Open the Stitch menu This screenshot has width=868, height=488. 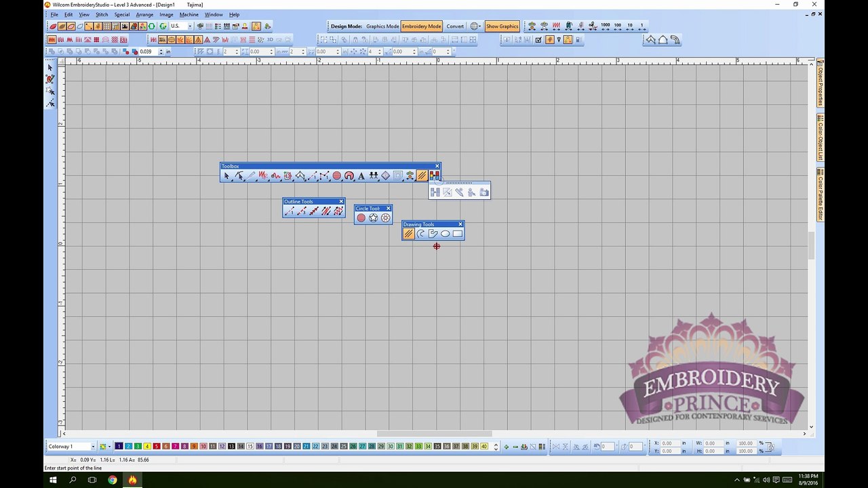(102, 14)
